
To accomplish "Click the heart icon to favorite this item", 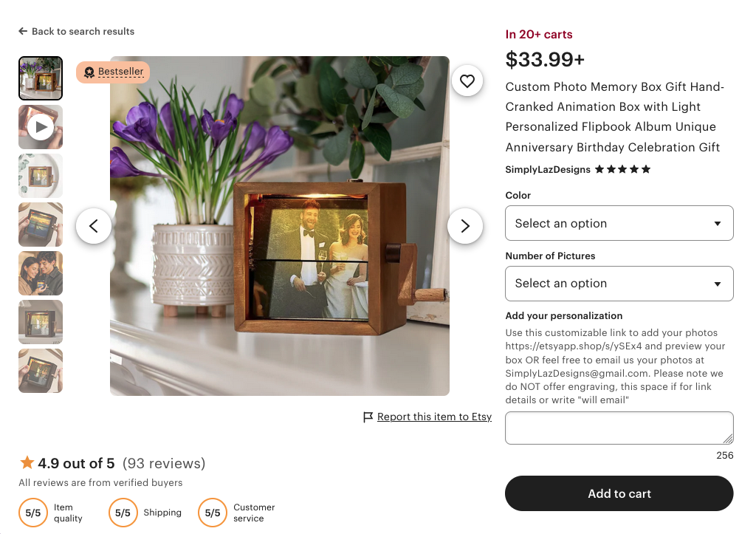I will [467, 81].
